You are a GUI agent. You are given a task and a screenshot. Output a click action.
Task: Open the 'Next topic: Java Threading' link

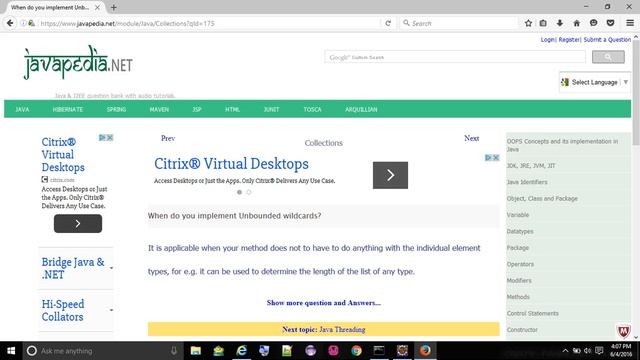click(324, 329)
